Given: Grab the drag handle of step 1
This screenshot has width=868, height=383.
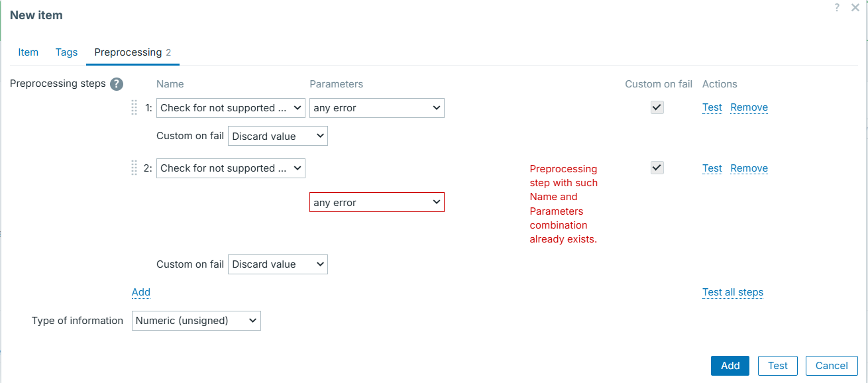Looking at the screenshot, I should [135, 107].
